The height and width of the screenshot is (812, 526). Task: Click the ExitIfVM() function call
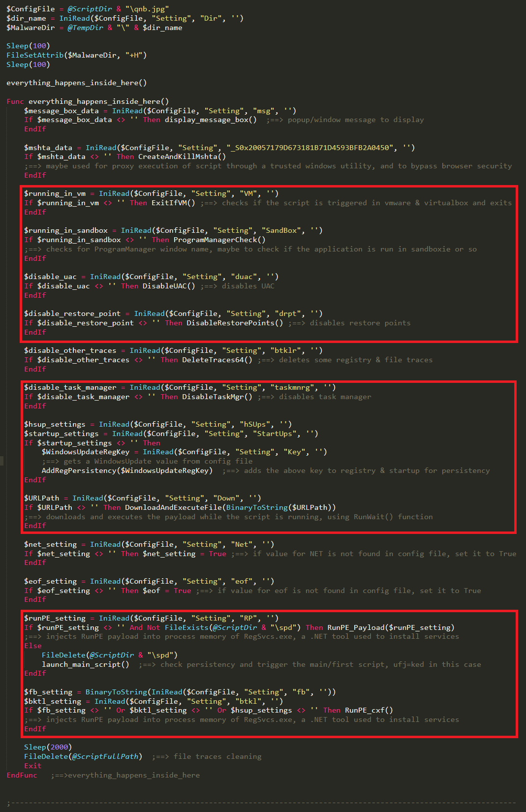[173, 203]
